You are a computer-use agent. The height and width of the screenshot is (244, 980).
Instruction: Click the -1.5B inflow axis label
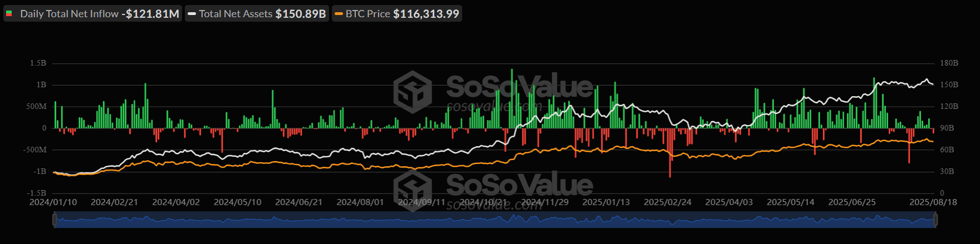point(37,193)
